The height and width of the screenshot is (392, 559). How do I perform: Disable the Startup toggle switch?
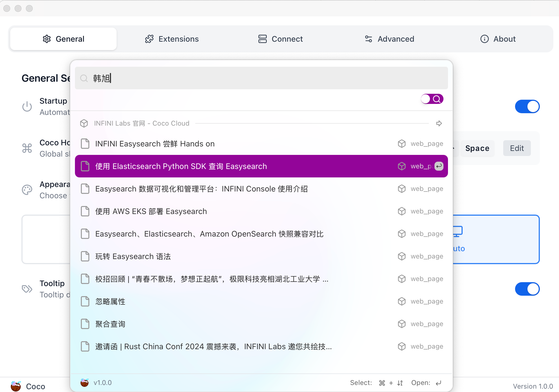(x=527, y=106)
